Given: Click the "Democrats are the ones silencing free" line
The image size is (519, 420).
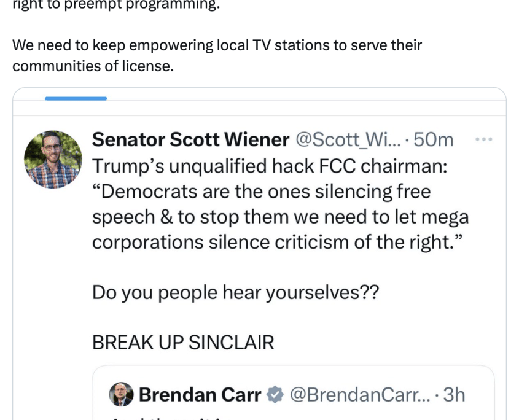Looking at the screenshot, I should (x=261, y=191).
